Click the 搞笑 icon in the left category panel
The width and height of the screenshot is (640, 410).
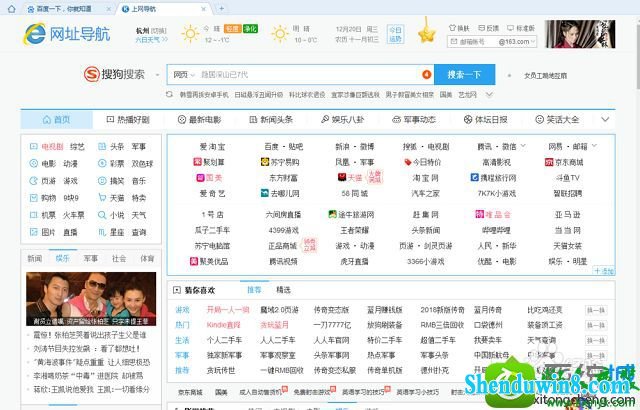pyautogui.click(x=102, y=180)
